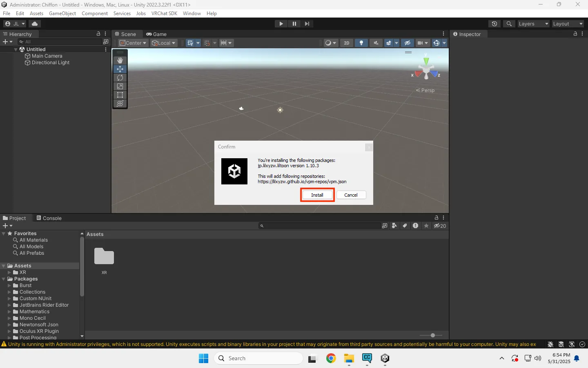
Task: Open the Layout dropdown
Action: point(568,24)
